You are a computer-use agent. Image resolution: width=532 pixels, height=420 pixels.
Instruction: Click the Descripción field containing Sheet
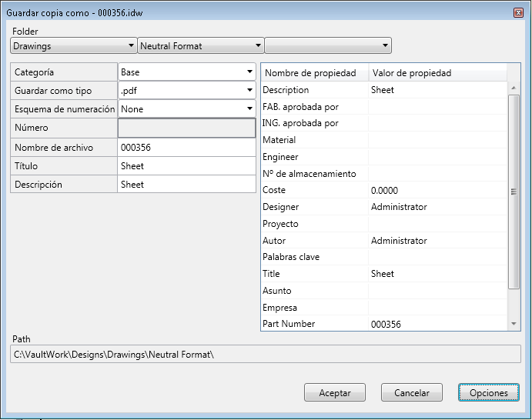point(187,185)
